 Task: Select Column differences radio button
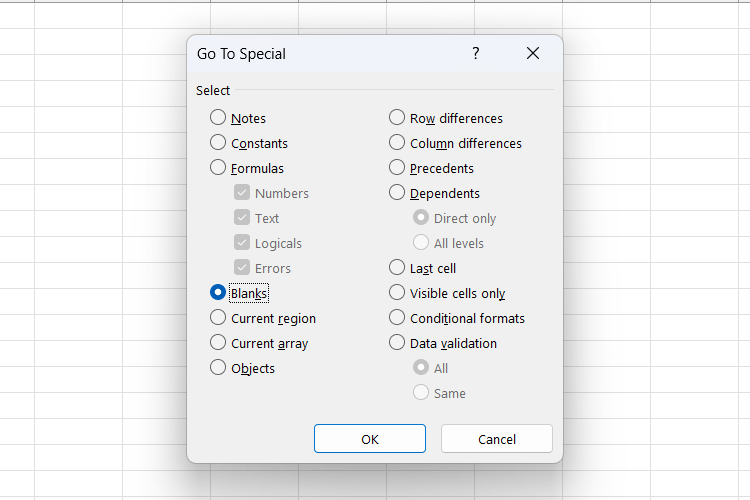[x=397, y=143]
